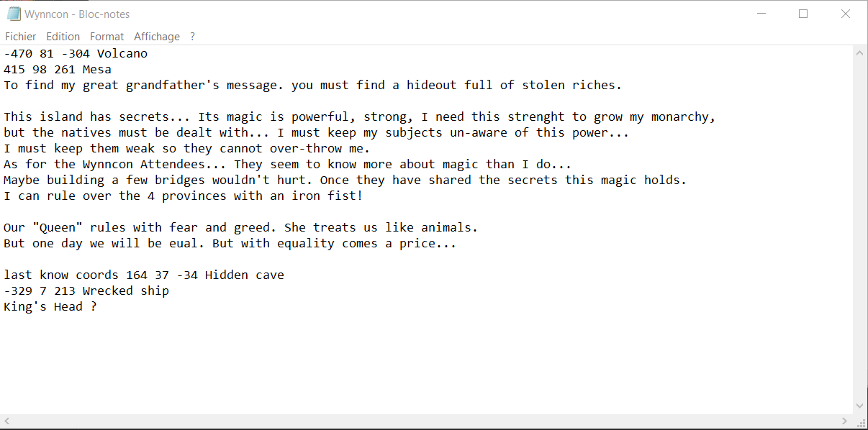Viewport: 868px width, 430px height.
Task: Open the Fichier menu
Action: pos(20,36)
